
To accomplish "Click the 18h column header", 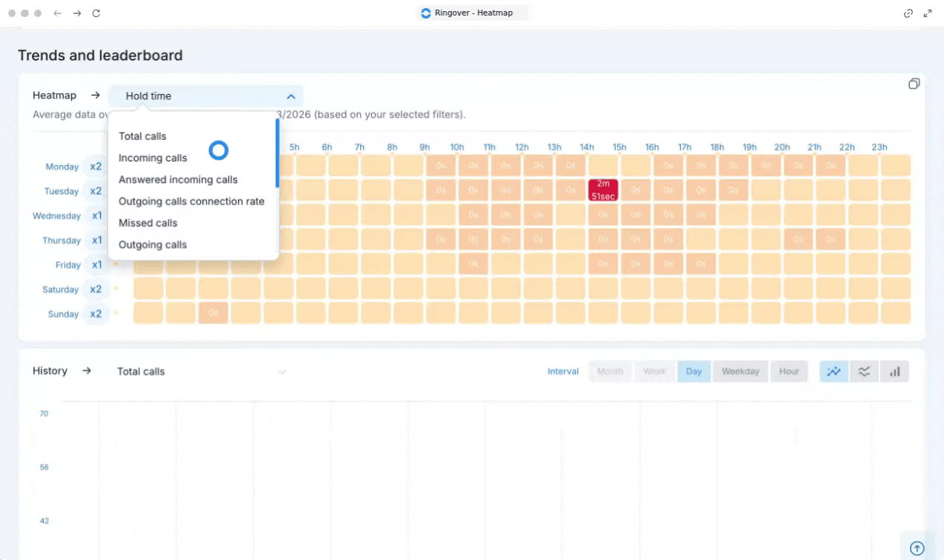I will click(x=717, y=147).
